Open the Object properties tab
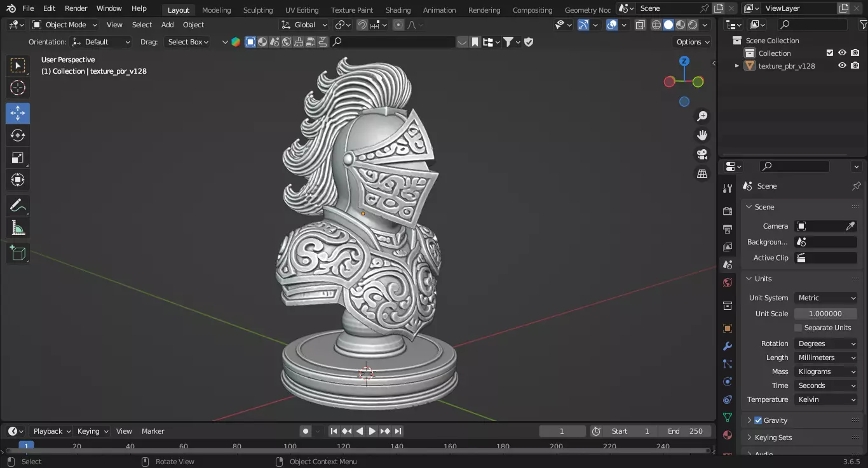This screenshot has height=468, width=868. (x=728, y=328)
